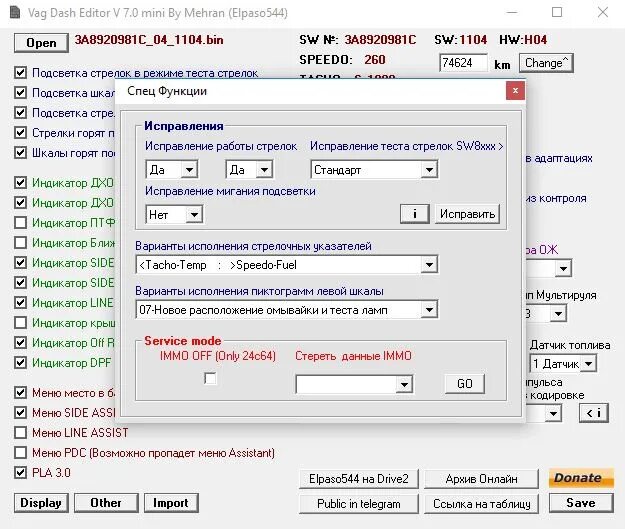625x529 pixels.
Task: Click the orange Donate button
Action: [x=581, y=478]
